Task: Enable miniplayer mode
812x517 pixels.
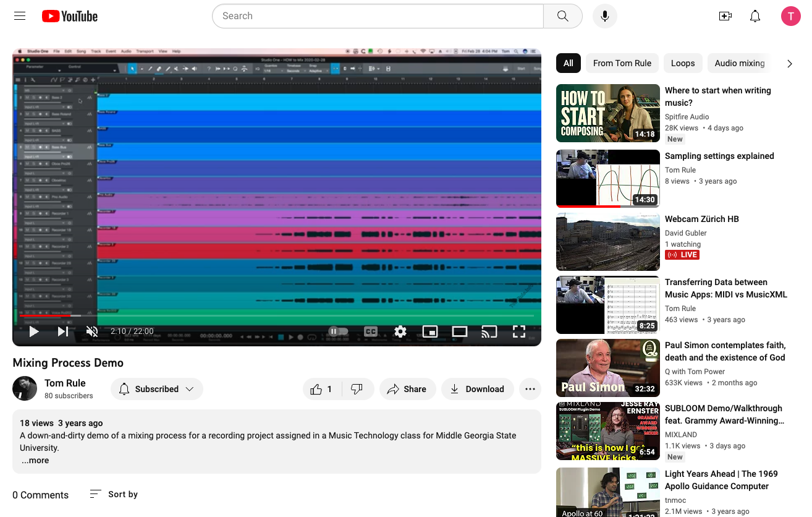Action: point(430,331)
